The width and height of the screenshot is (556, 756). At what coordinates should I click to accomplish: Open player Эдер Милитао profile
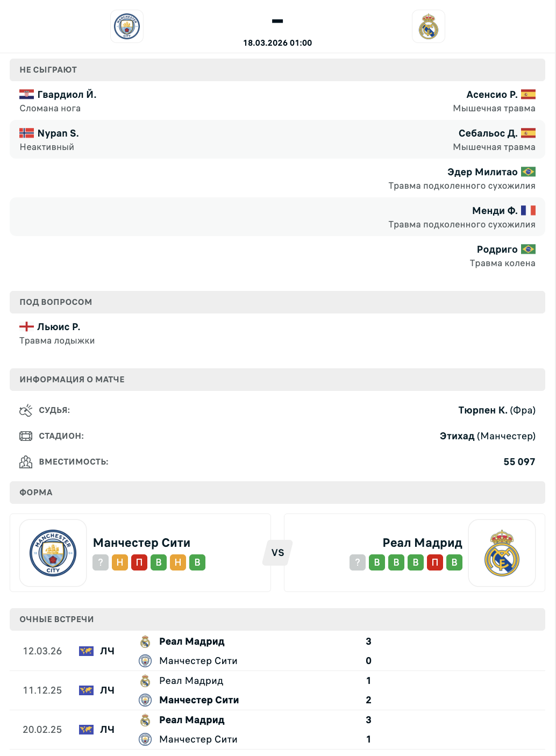pyautogui.click(x=482, y=172)
